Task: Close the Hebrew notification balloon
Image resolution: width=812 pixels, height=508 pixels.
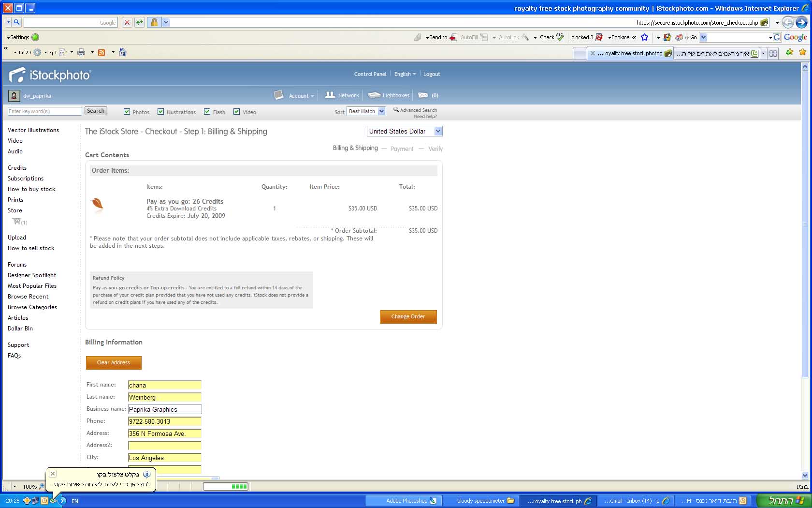Action: [x=53, y=474]
